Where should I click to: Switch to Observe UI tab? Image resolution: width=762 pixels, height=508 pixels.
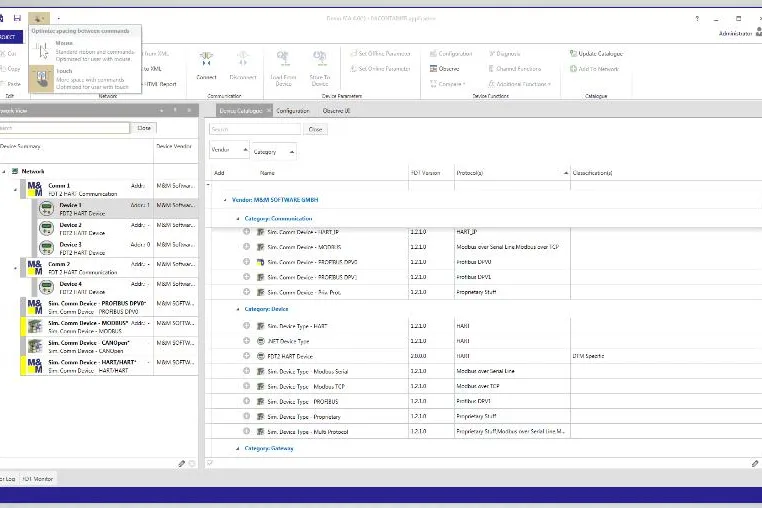coord(336,111)
